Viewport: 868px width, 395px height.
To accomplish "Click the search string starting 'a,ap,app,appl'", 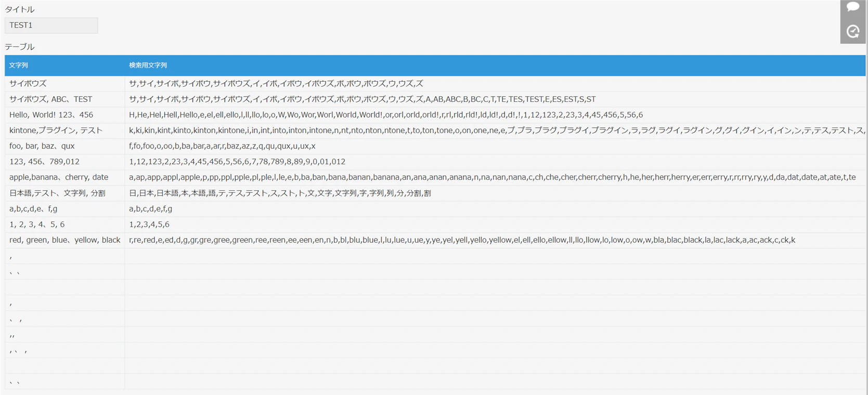I will point(493,177).
